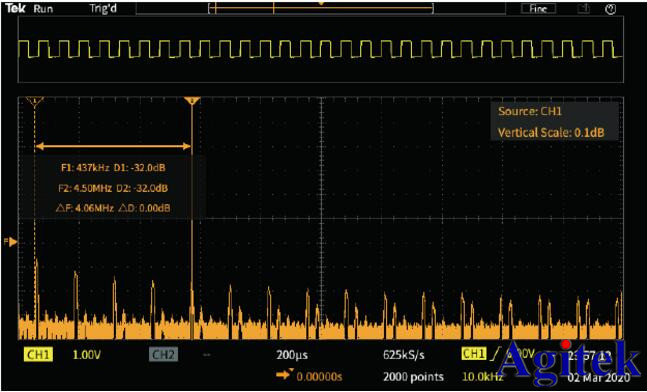Select cursor 2 marker at 4.50MHz

192,101
